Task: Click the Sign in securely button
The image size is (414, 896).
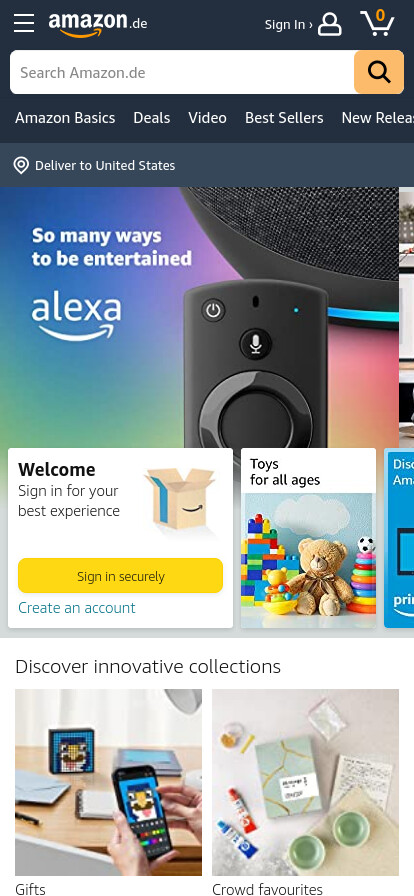Action: (x=121, y=576)
